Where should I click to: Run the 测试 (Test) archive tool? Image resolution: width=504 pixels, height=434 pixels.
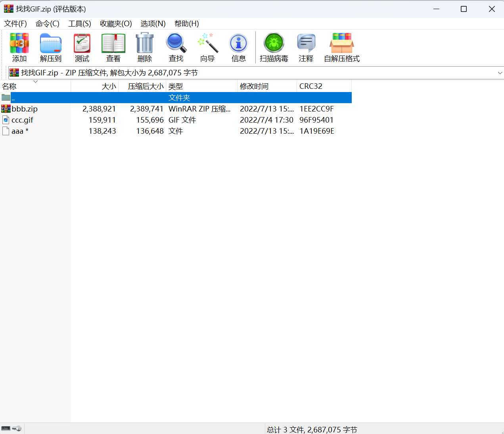point(82,43)
